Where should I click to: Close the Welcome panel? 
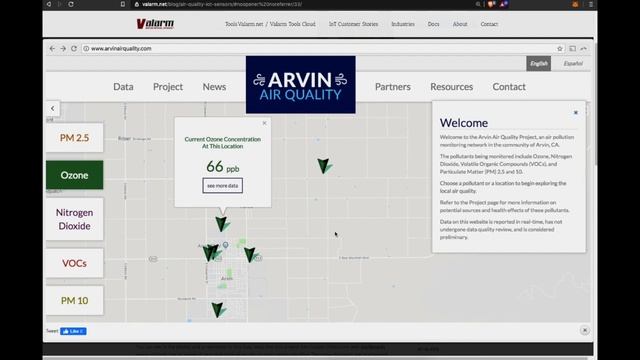[x=576, y=113]
